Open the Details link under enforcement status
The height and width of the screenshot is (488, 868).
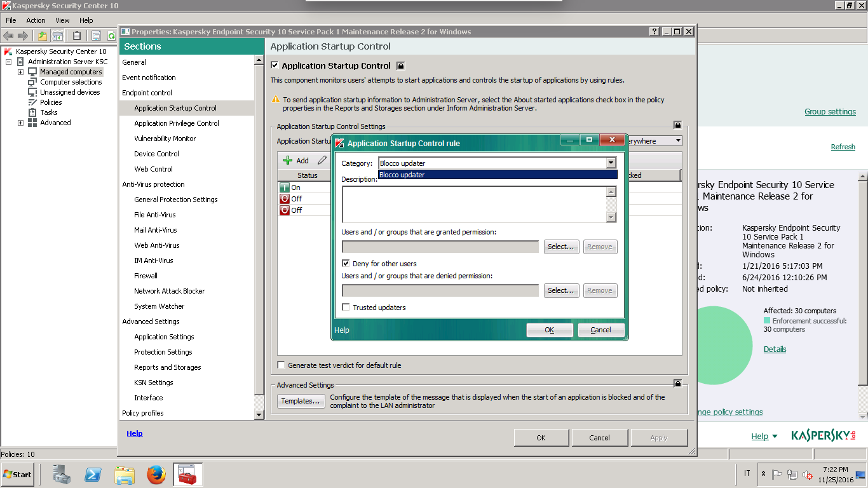pyautogui.click(x=775, y=349)
